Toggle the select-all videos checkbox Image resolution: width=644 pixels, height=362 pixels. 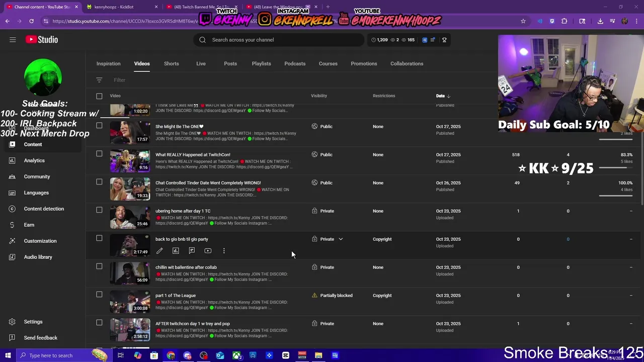coord(99,96)
